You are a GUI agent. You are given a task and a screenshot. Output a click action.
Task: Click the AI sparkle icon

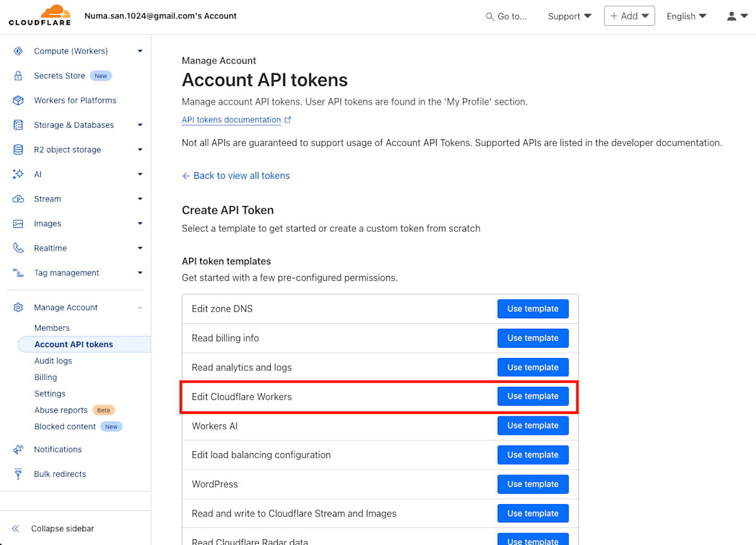pyautogui.click(x=18, y=174)
